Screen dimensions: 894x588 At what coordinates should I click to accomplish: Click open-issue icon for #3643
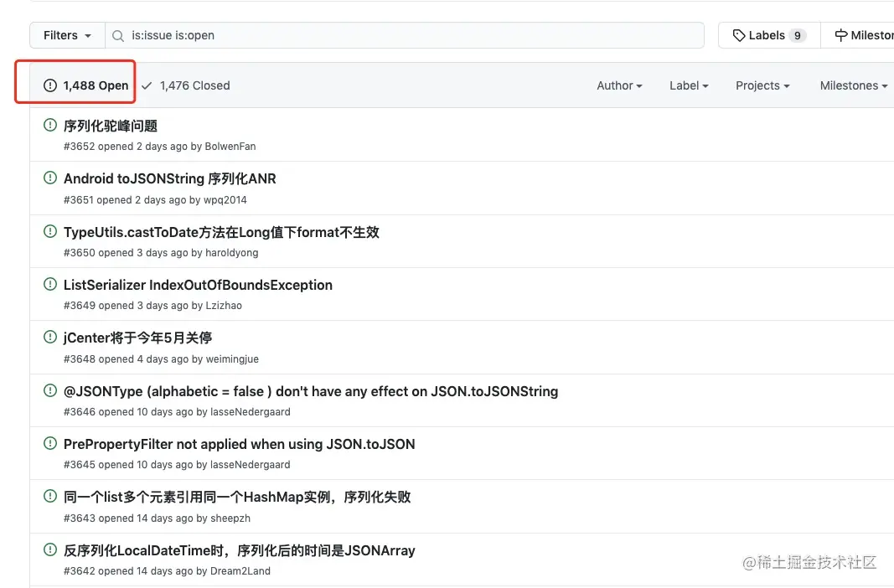click(50, 496)
